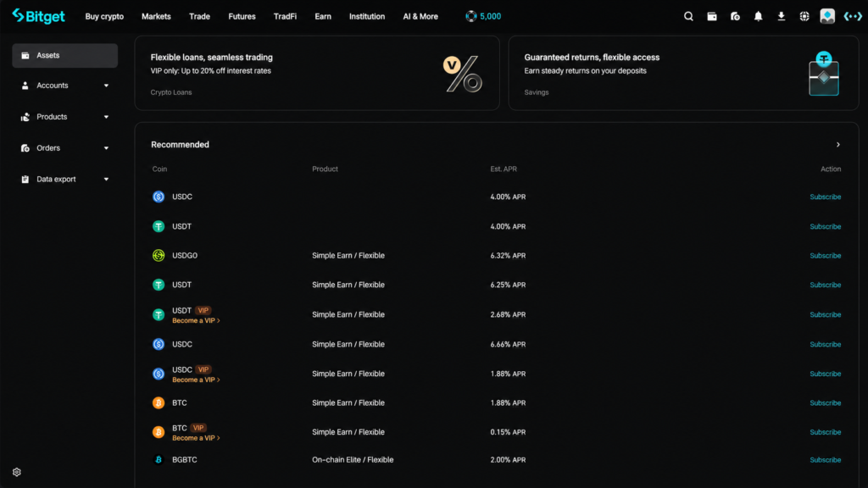Open the Recommended section arrow

point(838,144)
